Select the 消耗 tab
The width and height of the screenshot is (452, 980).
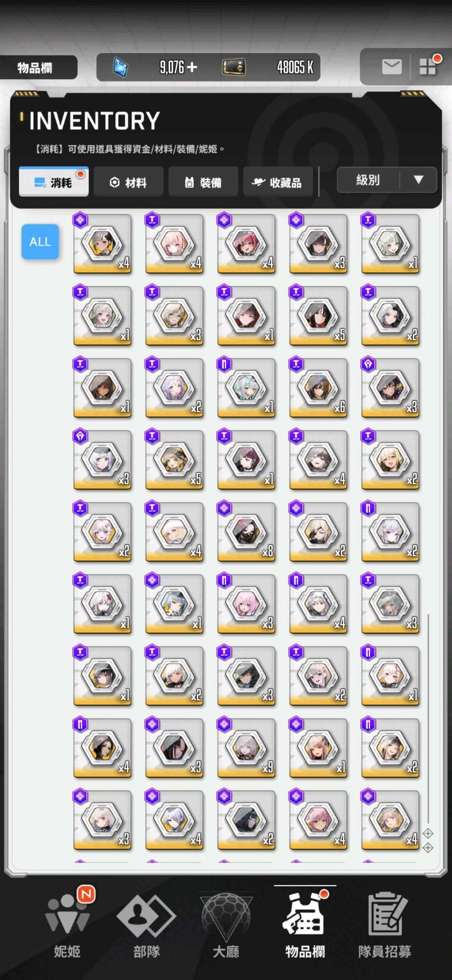[54, 182]
